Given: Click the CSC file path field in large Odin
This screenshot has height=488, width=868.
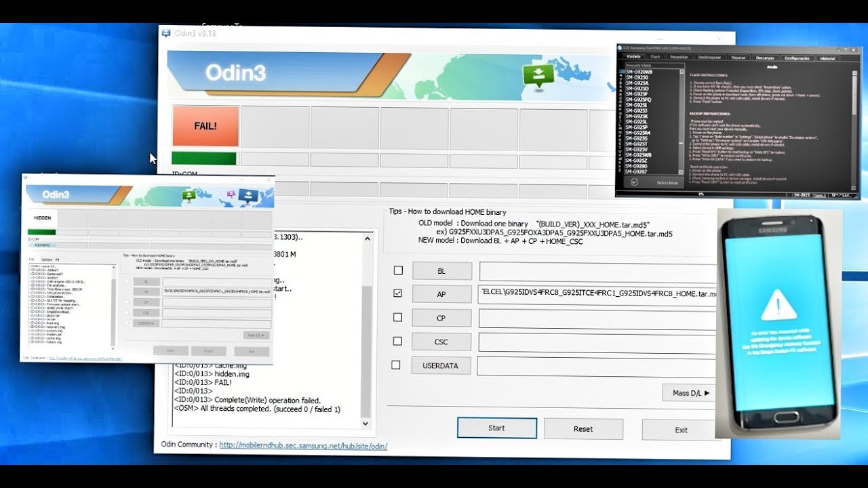Looking at the screenshot, I should [x=597, y=342].
